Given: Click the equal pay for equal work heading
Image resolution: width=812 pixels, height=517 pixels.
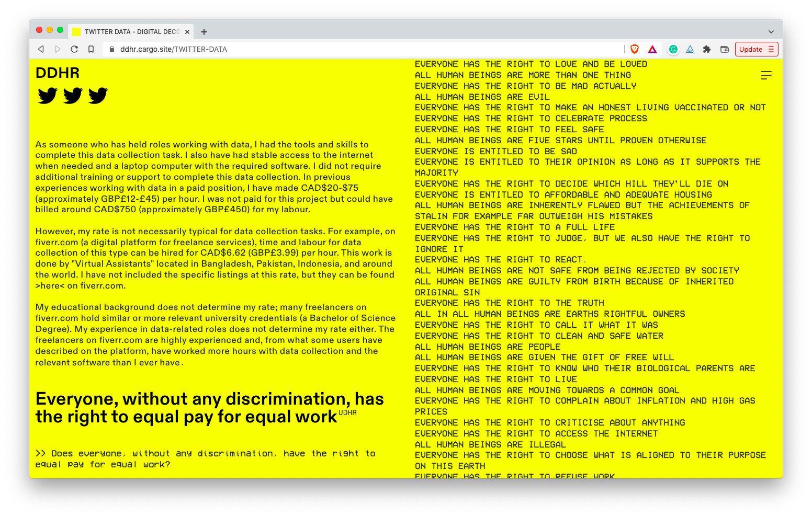Looking at the screenshot, I should 209,408.
